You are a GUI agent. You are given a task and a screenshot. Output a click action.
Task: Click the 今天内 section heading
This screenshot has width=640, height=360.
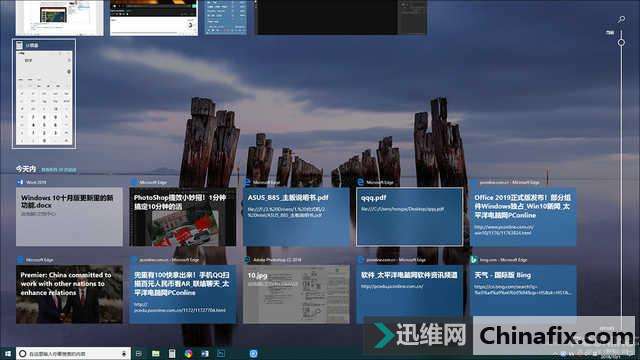coord(26,169)
